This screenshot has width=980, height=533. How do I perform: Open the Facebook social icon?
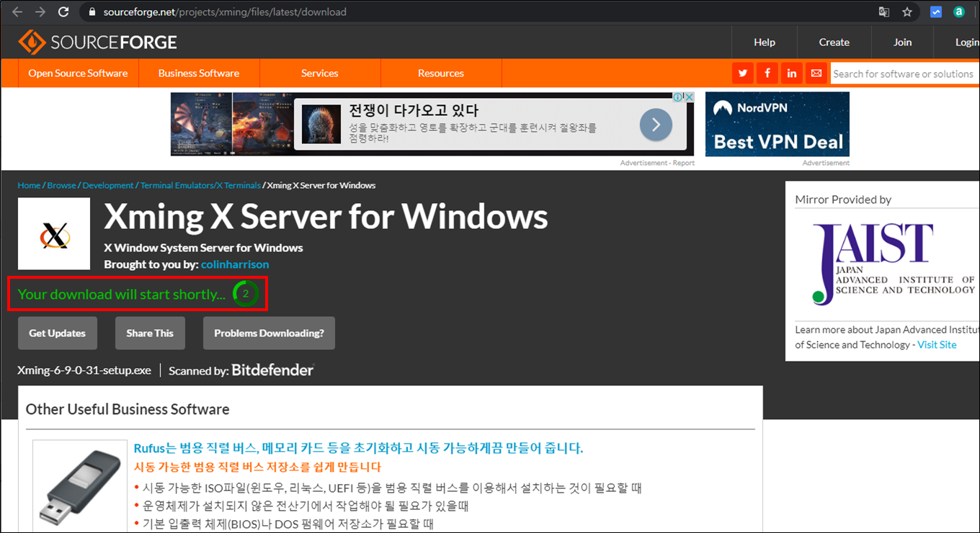(x=767, y=73)
